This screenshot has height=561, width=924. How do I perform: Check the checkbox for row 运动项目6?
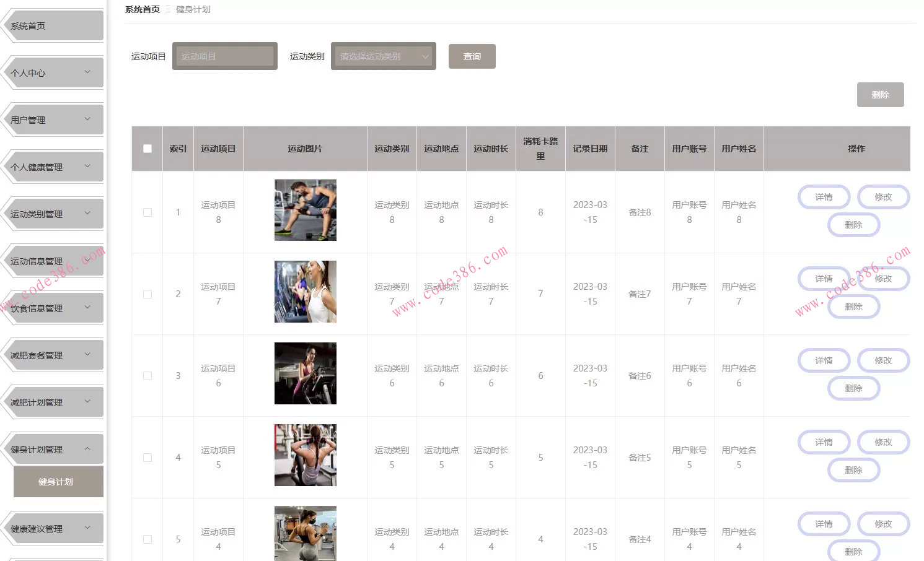coord(147,376)
